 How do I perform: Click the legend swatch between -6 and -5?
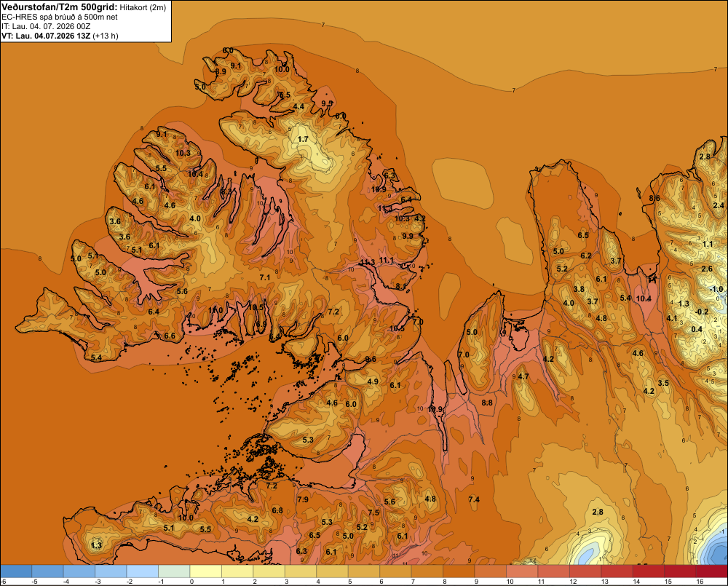16,571
